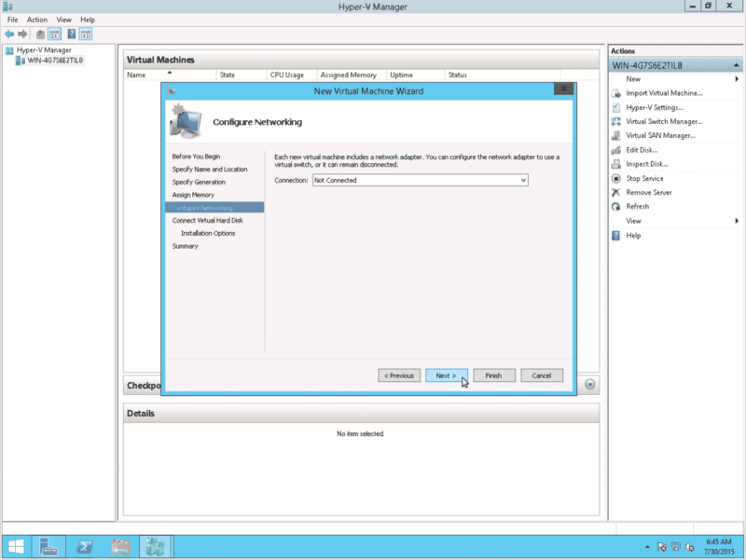This screenshot has width=746, height=560.
Task: Select Import Virtual Machine action
Action: pyautogui.click(x=665, y=92)
